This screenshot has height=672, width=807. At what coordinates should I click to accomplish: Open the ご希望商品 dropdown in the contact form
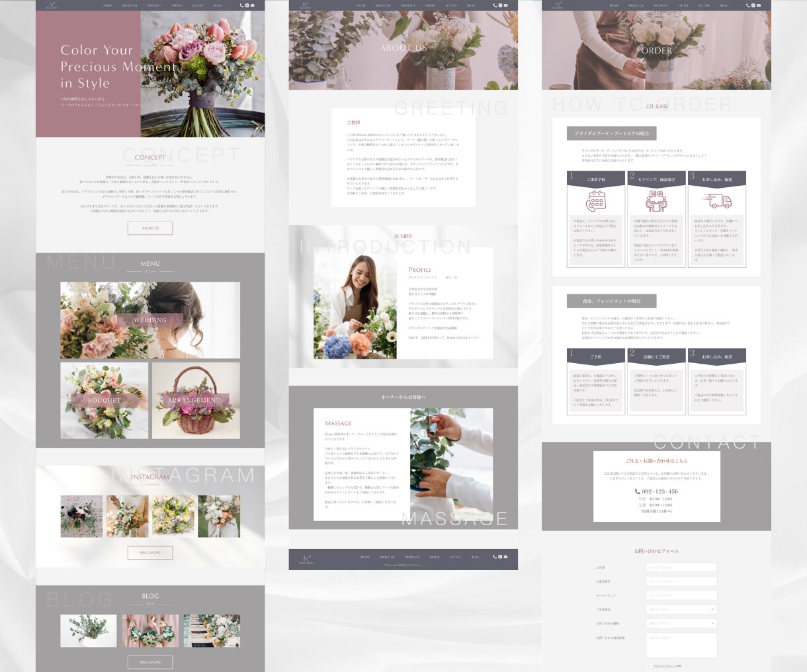click(681, 609)
